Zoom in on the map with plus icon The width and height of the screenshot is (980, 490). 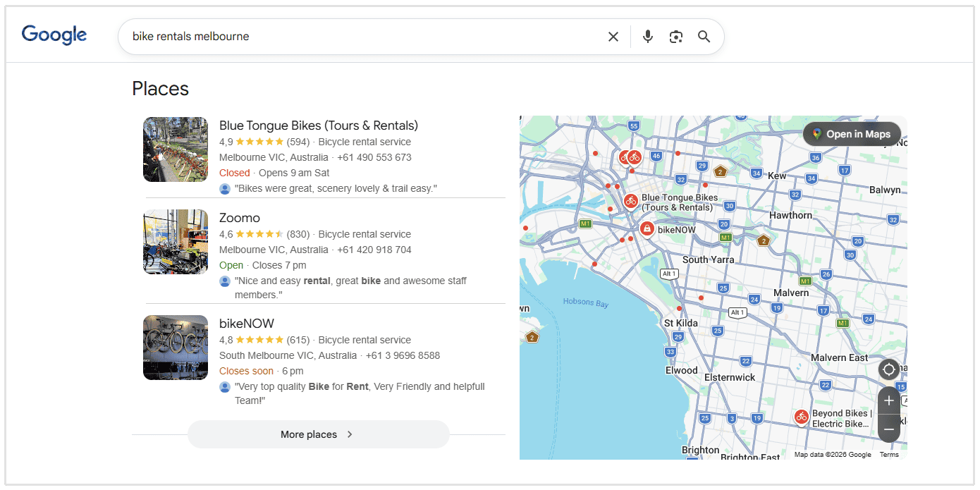(x=888, y=400)
